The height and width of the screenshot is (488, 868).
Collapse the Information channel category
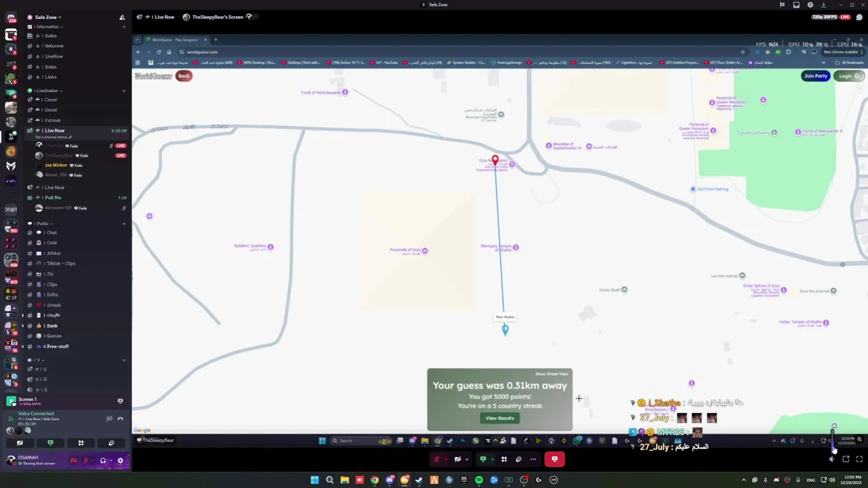pyautogui.click(x=46, y=26)
